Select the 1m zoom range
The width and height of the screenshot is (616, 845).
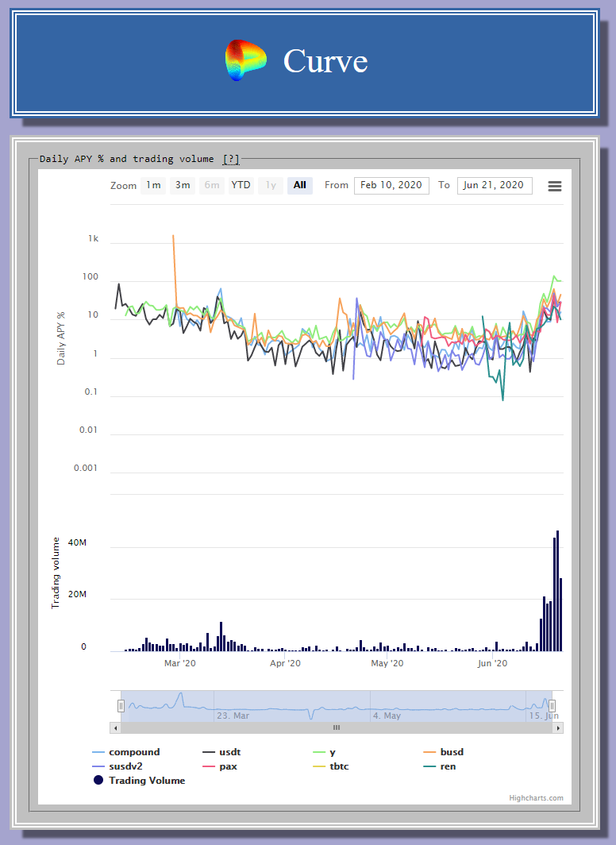(153, 186)
